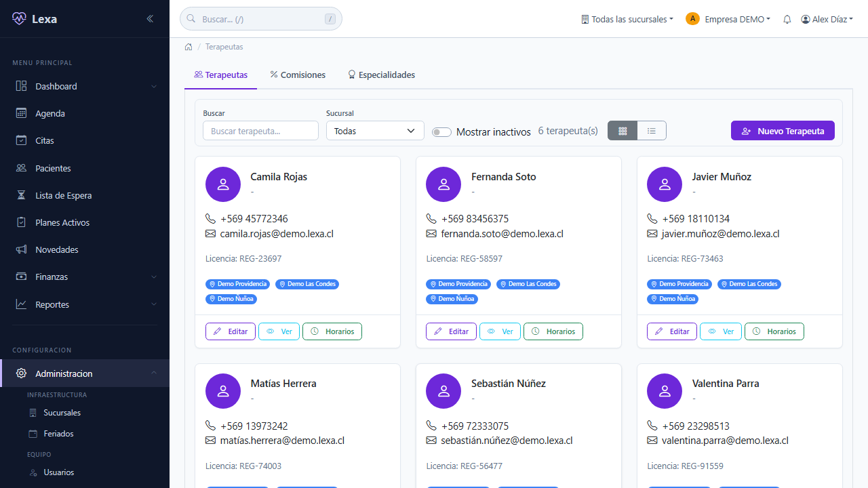Click the global search box
The height and width of the screenshot is (488, 868).
click(261, 19)
